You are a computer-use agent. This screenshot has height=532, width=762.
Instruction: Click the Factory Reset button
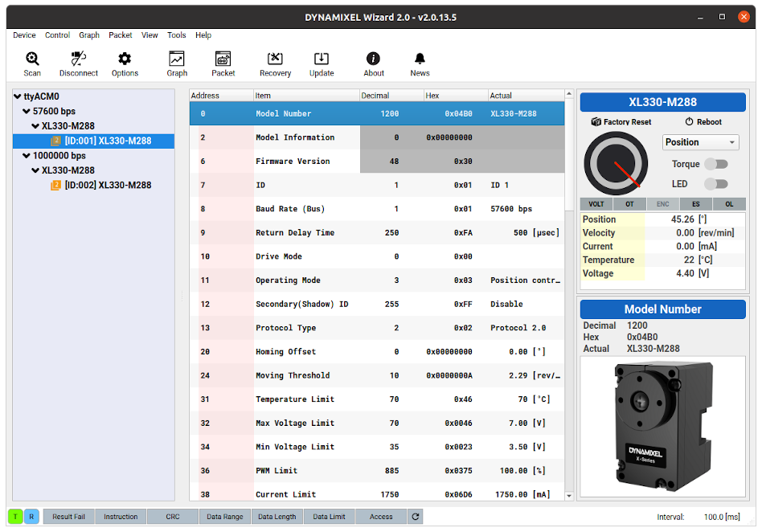click(621, 122)
